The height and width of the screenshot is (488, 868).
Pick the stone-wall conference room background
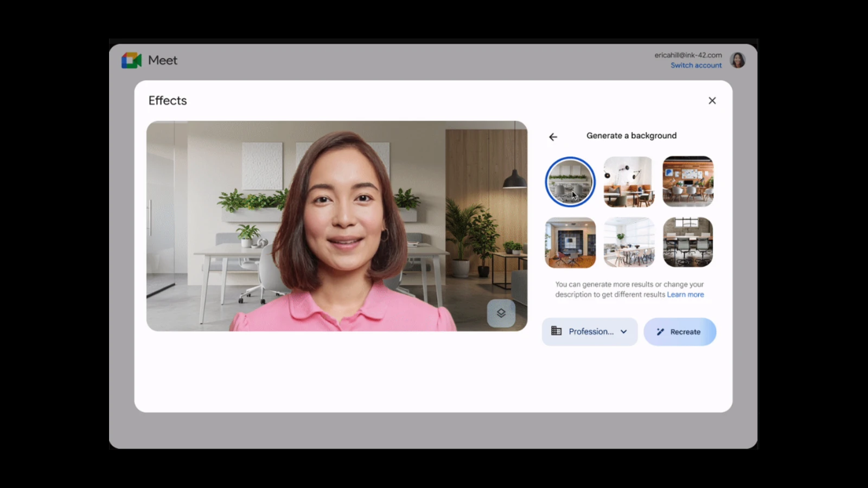pos(688,242)
